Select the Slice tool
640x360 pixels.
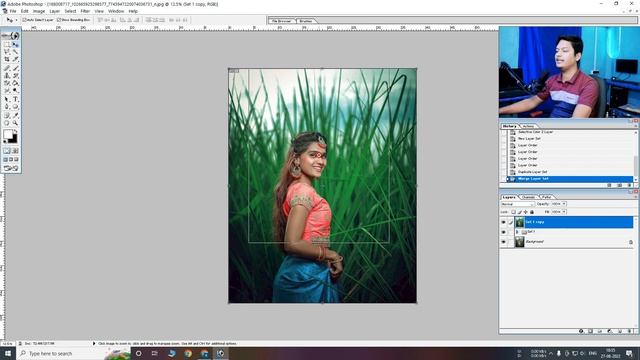[x=15, y=60]
